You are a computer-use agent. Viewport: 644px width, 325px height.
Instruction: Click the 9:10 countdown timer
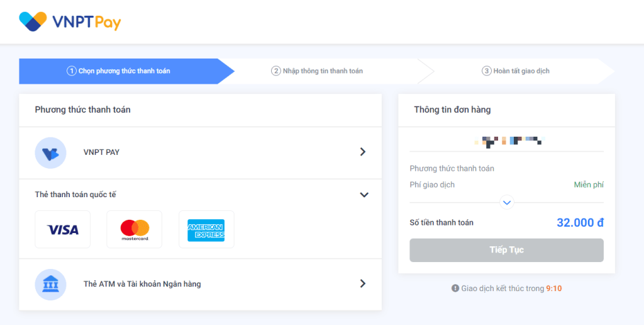[554, 288]
